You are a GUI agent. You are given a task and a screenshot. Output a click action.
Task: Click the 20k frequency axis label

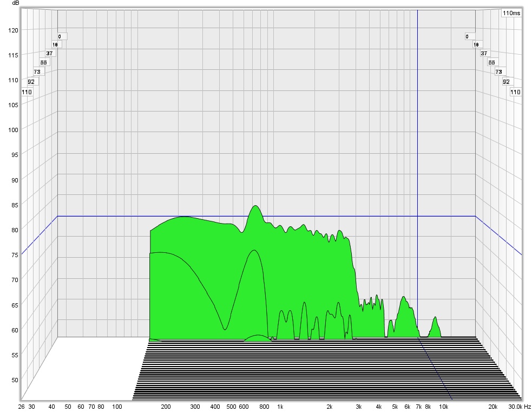point(493,407)
